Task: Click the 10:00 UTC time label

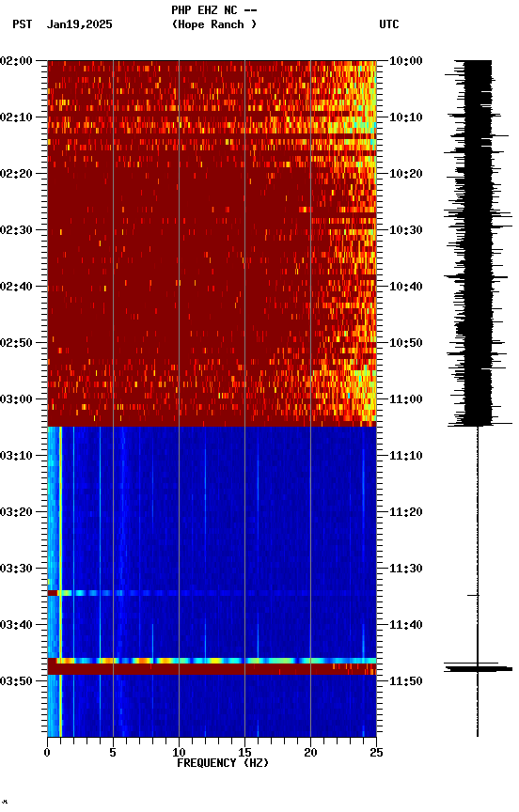Action: (406, 61)
